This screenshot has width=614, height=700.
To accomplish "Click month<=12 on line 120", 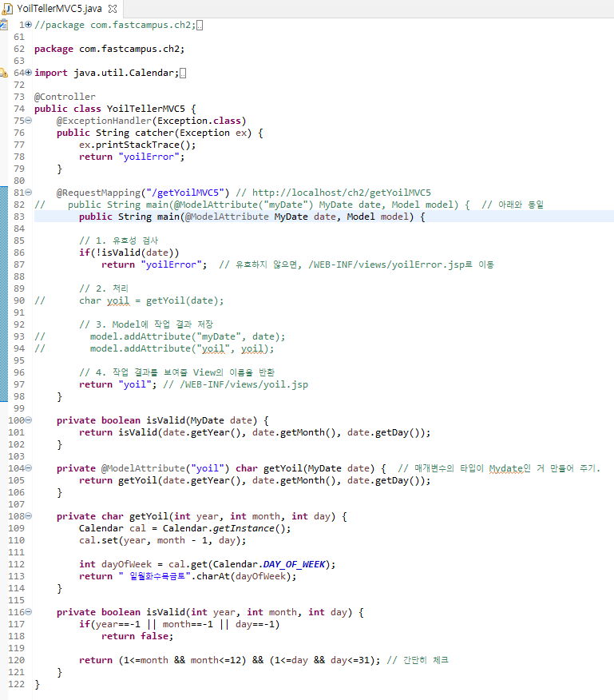I will 216,660.
